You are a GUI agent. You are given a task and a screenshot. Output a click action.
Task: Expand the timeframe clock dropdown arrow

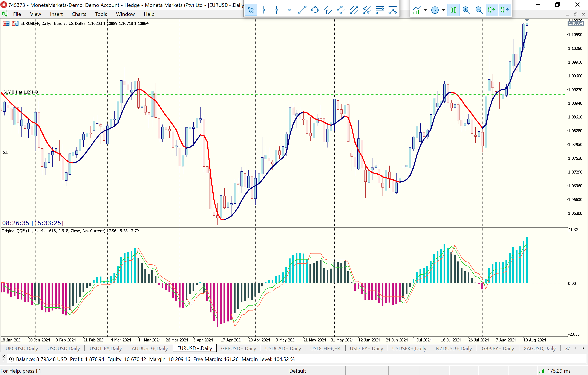443,10
